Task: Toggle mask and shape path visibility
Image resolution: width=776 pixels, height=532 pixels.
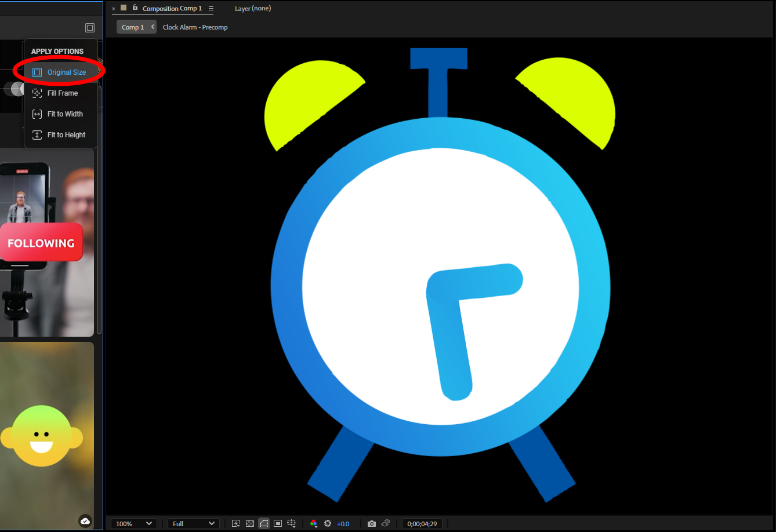Action: [264, 523]
